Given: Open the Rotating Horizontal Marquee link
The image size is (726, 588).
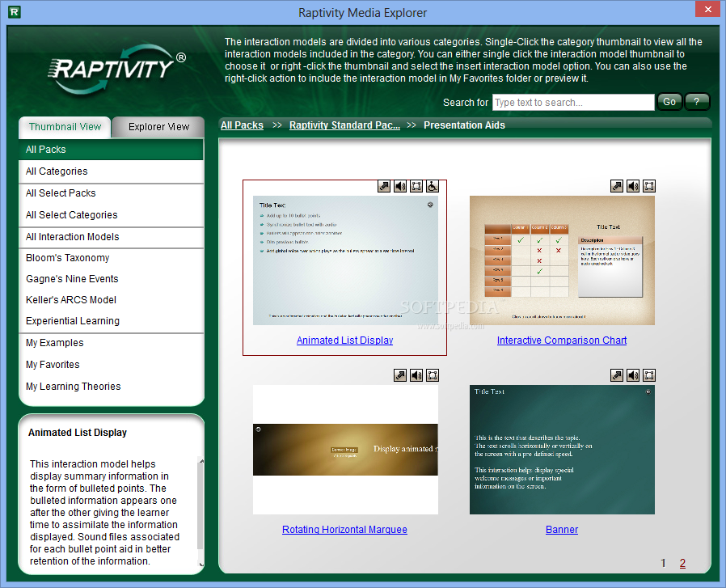Looking at the screenshot, I should coord(344,529).
